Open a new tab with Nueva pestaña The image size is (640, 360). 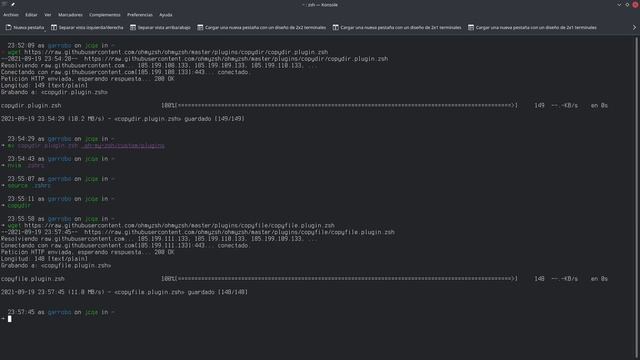click(x=25, y=27)
